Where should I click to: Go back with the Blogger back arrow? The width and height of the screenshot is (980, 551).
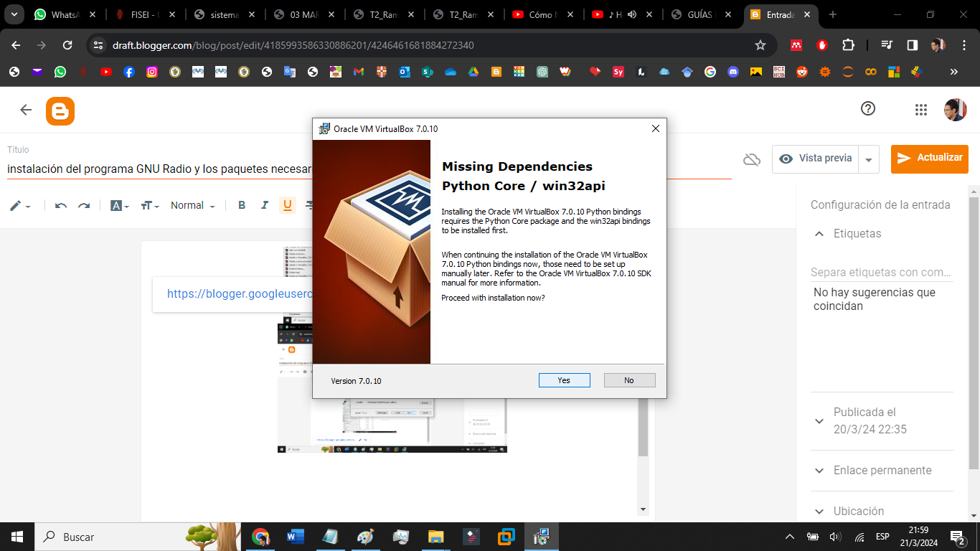(26, 110)
